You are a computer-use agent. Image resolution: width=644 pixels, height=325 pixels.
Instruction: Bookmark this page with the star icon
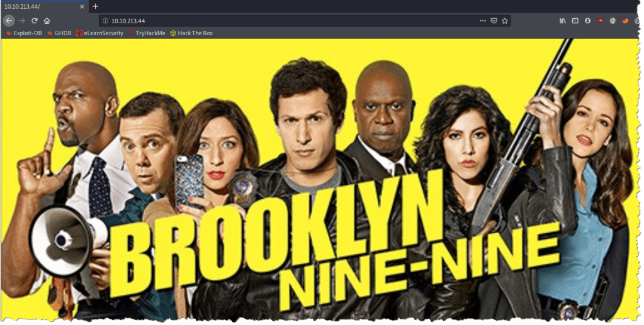(504, 21)
